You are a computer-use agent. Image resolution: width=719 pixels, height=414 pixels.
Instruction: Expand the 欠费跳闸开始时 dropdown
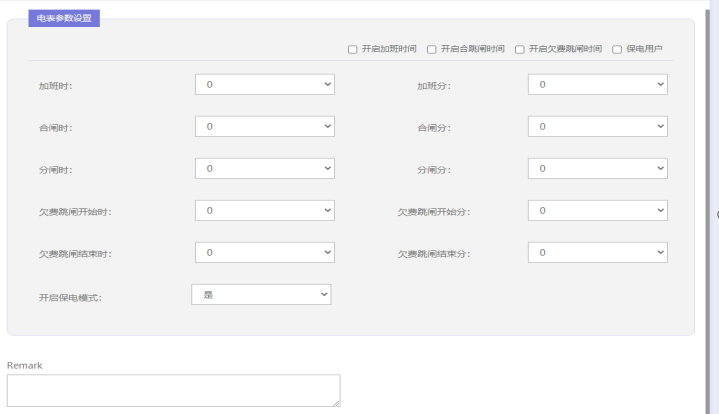click(264, 211)
